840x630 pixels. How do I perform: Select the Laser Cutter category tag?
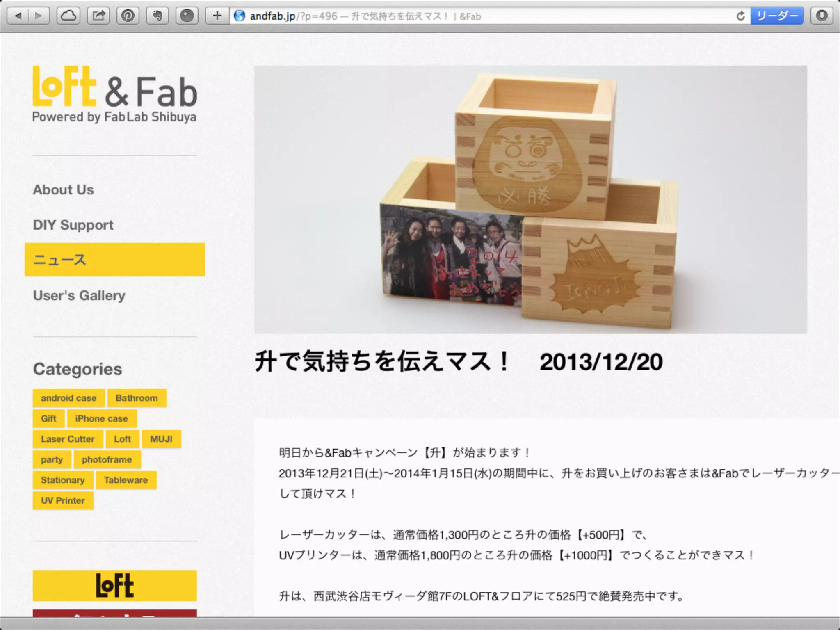click(x=68, y=439)
